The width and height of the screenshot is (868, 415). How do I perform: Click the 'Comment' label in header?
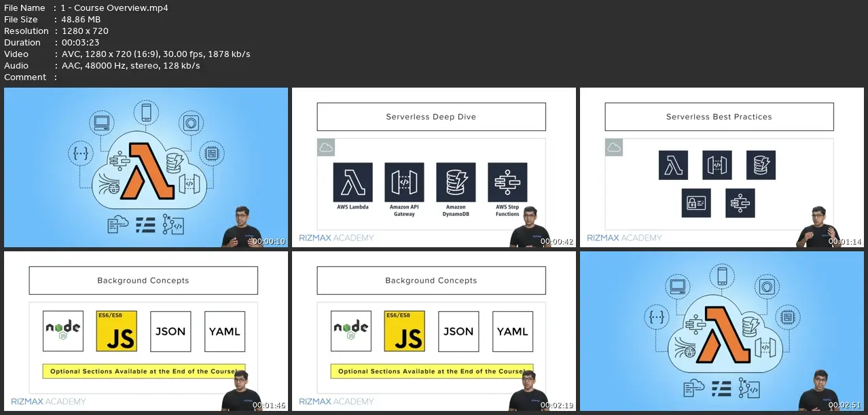click(25, 77)
